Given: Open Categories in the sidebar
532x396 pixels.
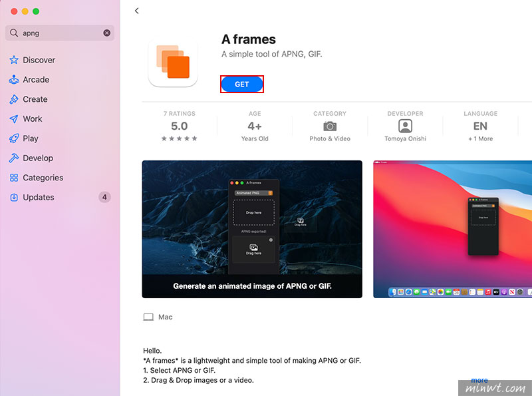Looking at the screenshot, I should (x=43, y=178).
